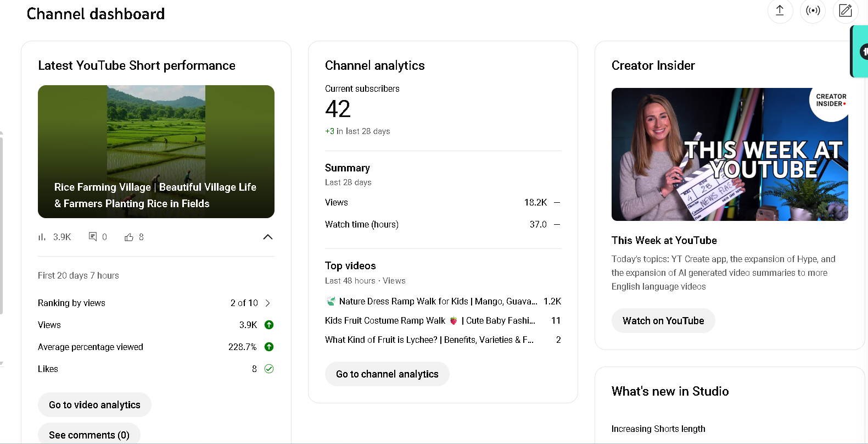
Task: Click the thumbs-up likes icon
Action: pos(129,237)
